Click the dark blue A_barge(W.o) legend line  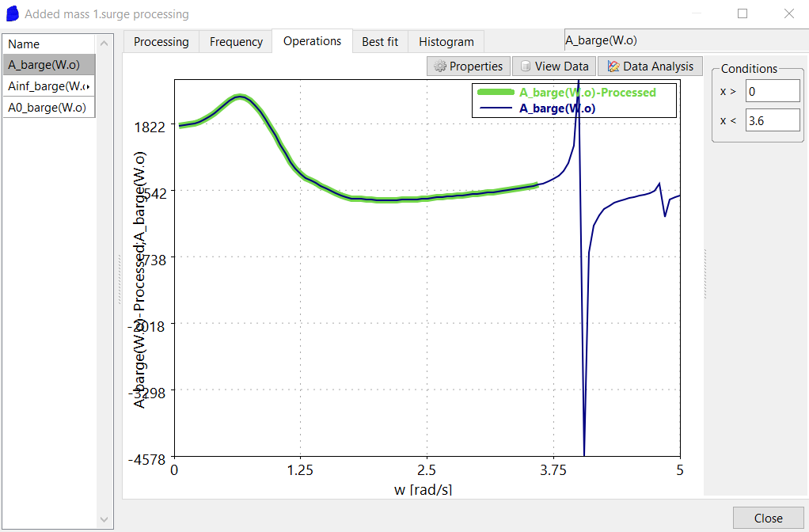(x=496, y=108)
